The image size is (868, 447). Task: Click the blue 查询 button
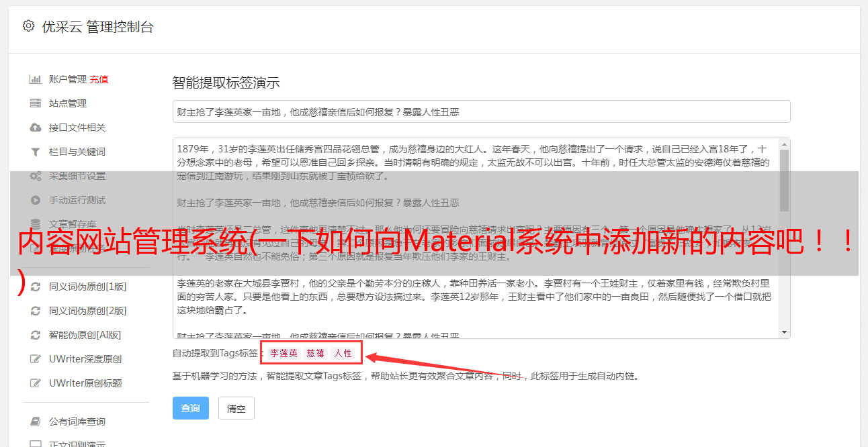[x=191, y=408]
